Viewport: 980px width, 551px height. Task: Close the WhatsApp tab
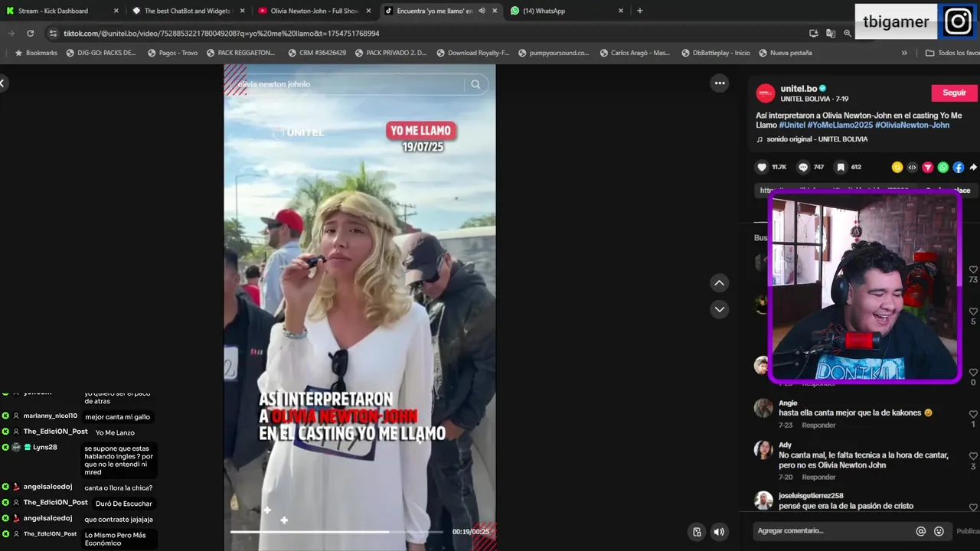pyautogui.click(x=621, y=11)
